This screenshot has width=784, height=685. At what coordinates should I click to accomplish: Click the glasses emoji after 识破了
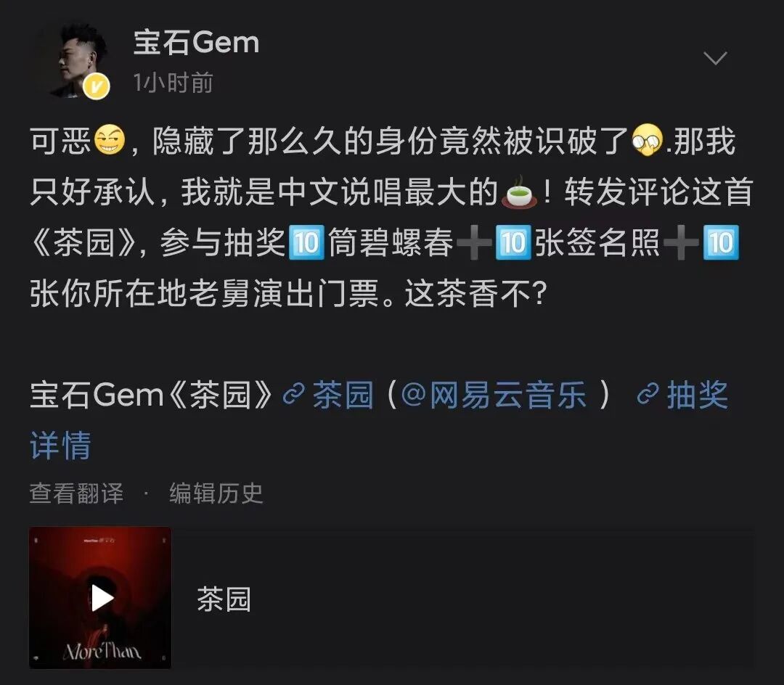coord(648,140)
